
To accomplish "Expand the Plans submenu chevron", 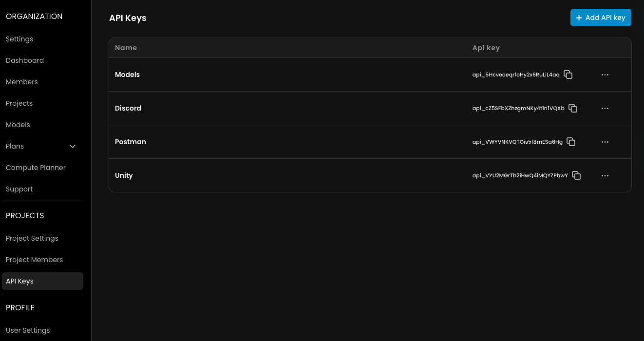I will tap(73, 146).
